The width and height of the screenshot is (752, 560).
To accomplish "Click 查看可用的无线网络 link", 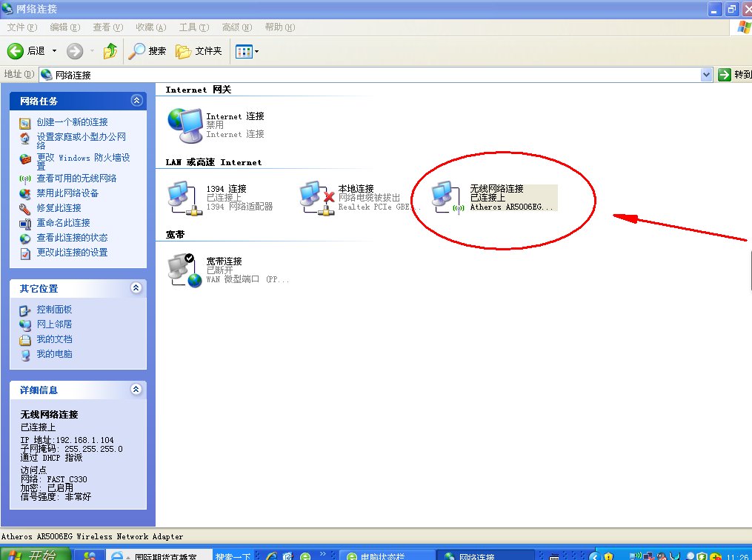I will pyautogui.click(x=76, y=179).
